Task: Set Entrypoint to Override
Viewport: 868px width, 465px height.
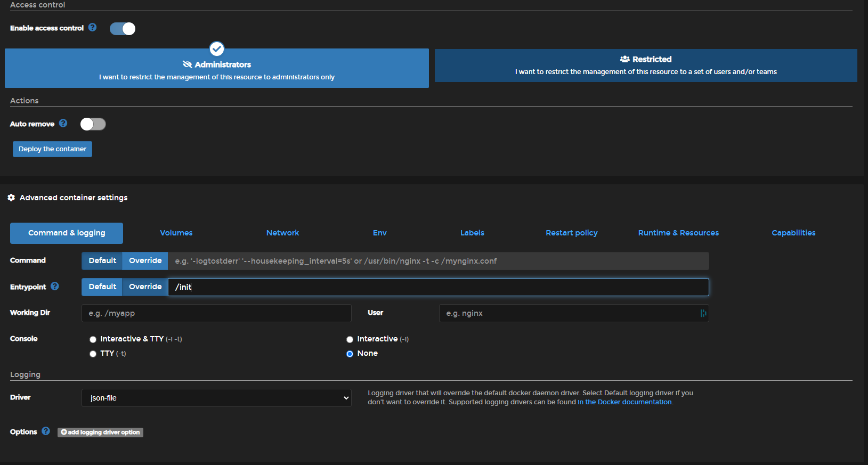Action: tap(145, 287)
